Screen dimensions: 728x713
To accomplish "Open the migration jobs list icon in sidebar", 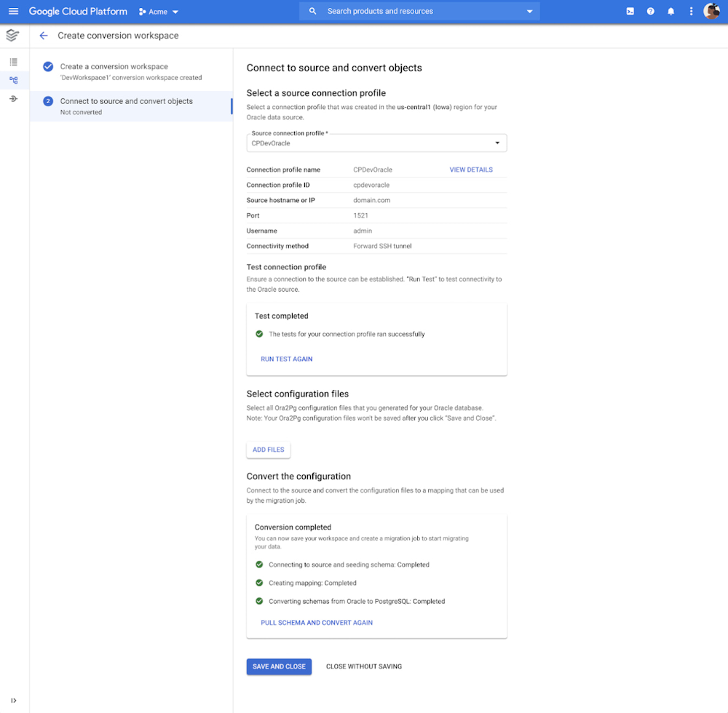I will (13, 62).
